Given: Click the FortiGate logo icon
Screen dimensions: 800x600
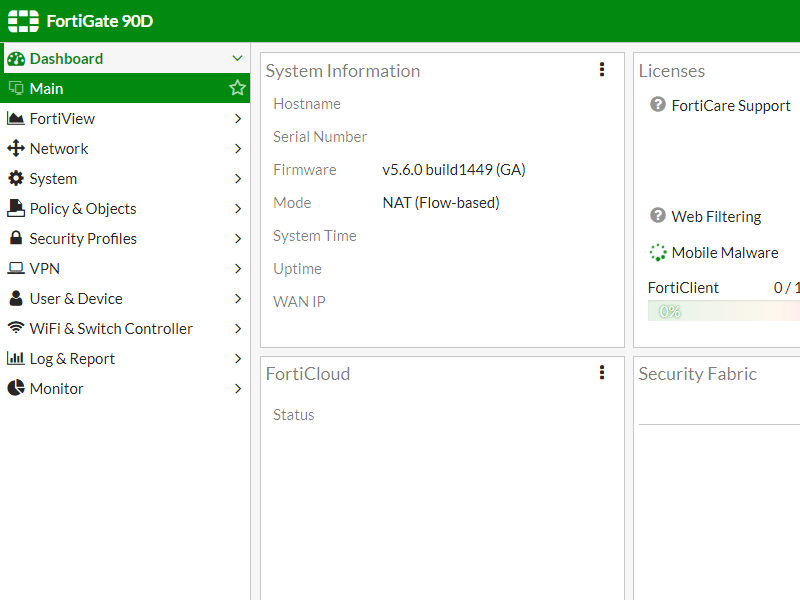Looking at the screenshot, I should tap(23, 21).
